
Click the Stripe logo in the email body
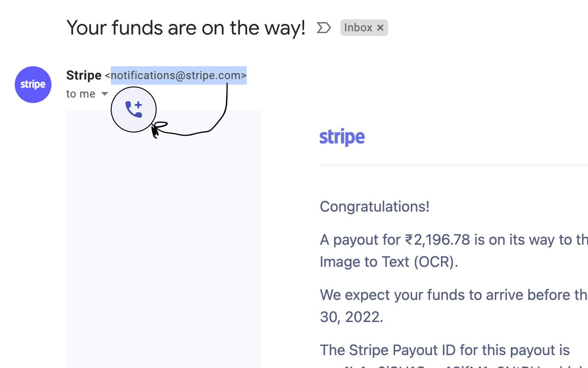(342, 138)
